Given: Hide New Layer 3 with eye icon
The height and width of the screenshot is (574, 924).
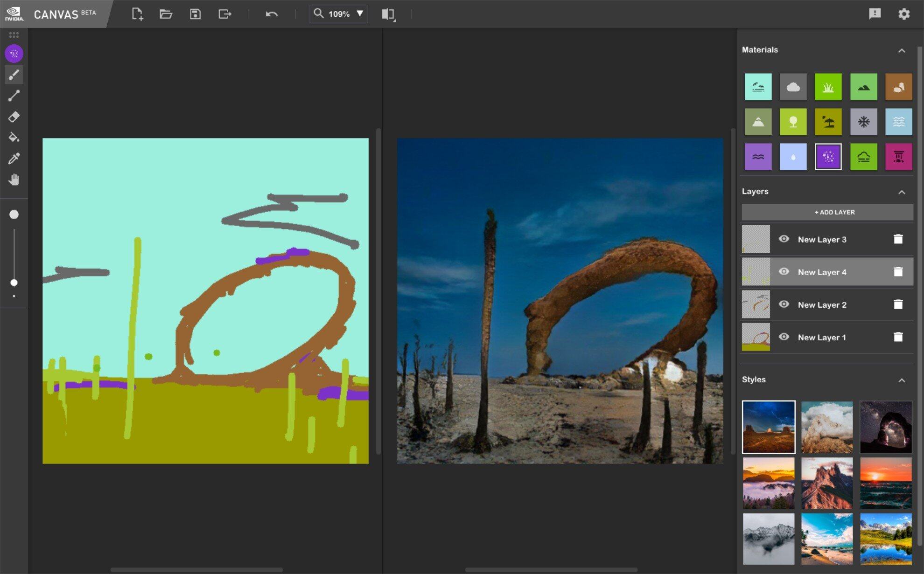Looking at the screenshot, I should click(784, 239).
